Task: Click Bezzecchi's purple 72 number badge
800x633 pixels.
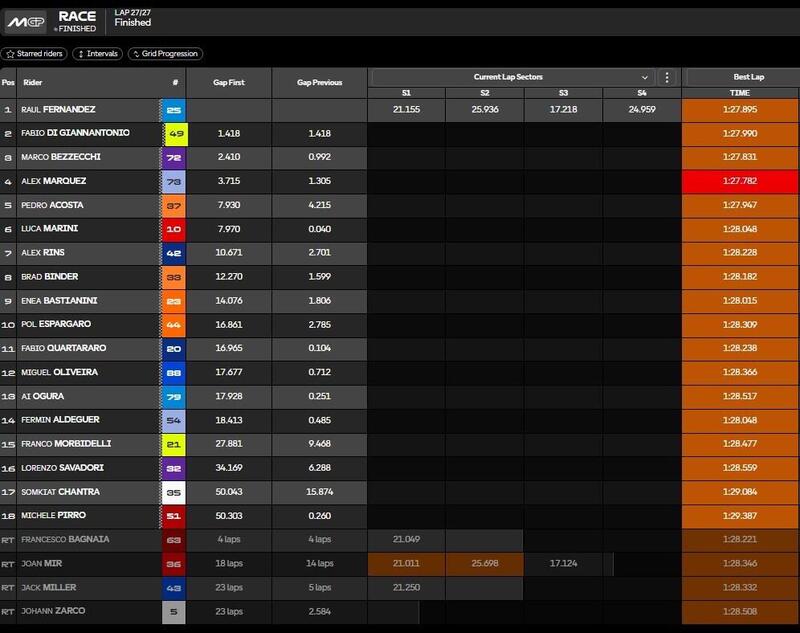Action: coord(173,157)
